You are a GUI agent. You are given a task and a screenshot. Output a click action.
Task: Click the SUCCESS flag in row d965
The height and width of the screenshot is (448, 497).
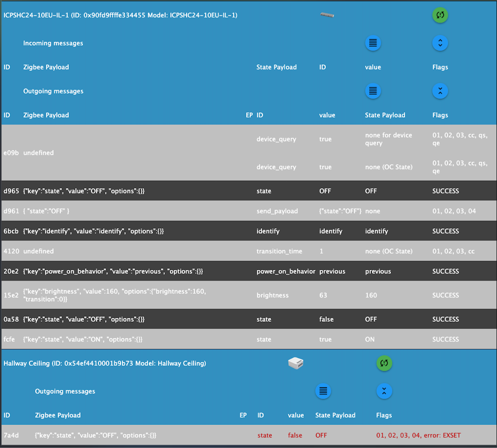446,191
